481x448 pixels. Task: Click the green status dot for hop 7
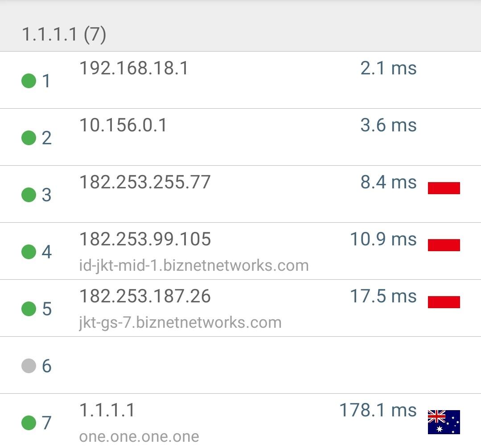29,423
